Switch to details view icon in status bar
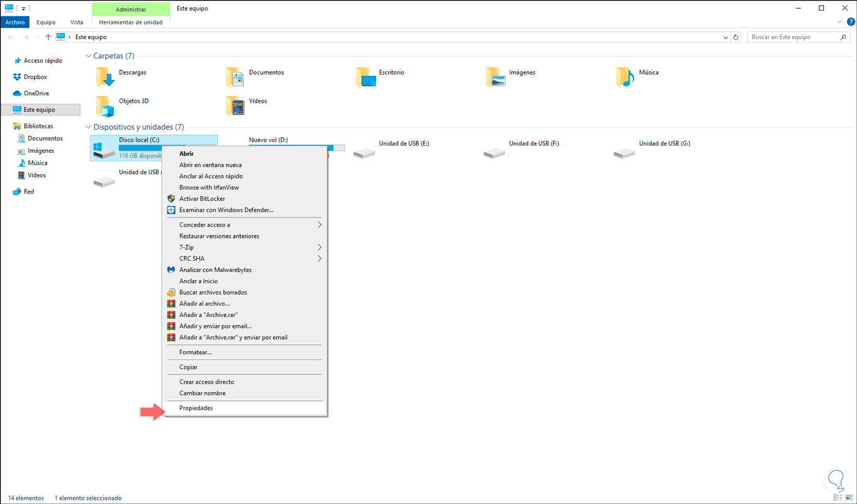This screenshot has width=857, height=504. (x=838, y=498)
